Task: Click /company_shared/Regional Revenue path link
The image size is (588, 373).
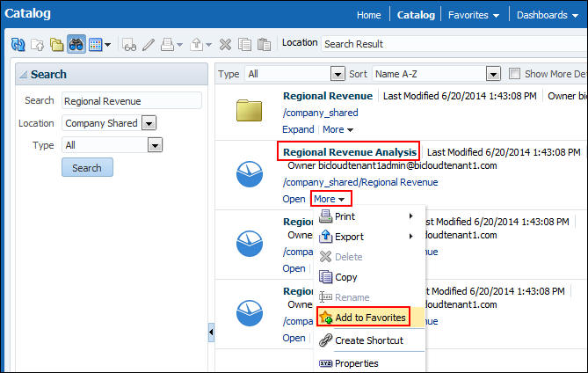Action: [360, 182]
